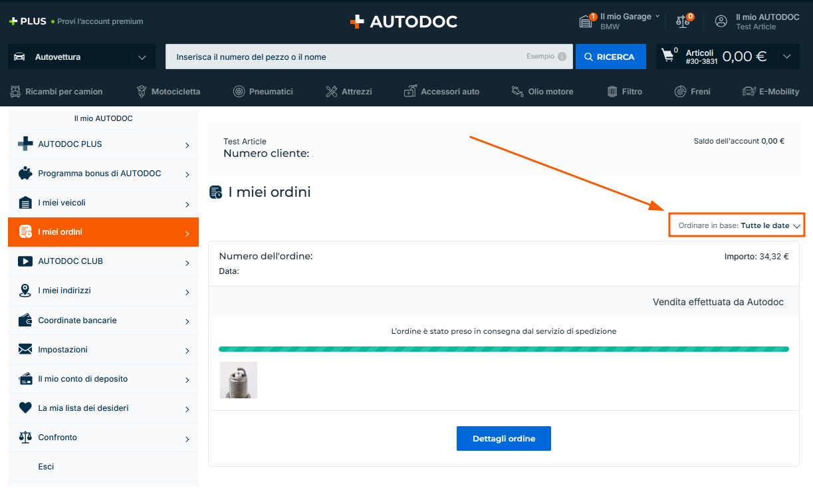Open the user profile icon

(x=721, y=21)
